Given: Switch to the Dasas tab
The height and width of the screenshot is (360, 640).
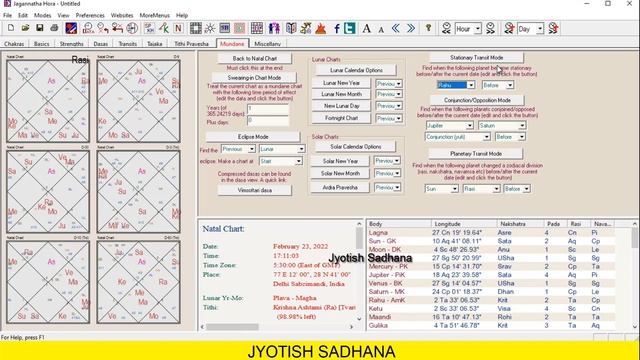Looking at the screenshot, I should tap(100, 44).
